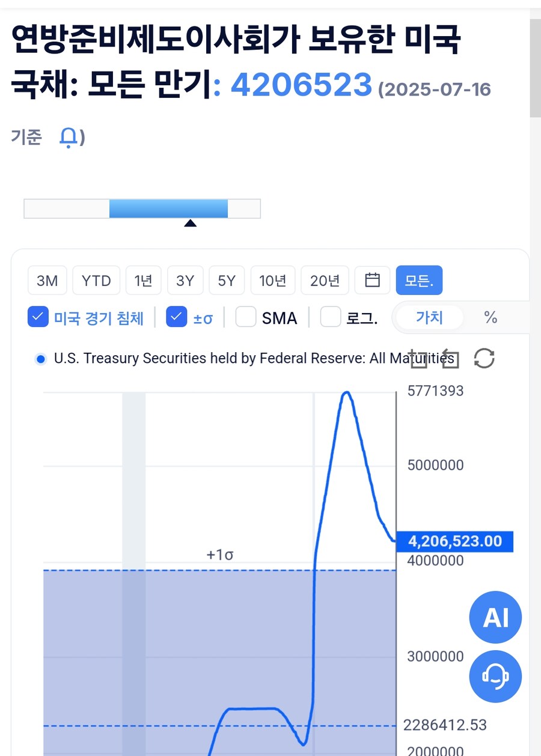This screenshot has width=541, height=756.
Task: Switch to % display mode
Action: pyautogui.click(x=491, y=317)
